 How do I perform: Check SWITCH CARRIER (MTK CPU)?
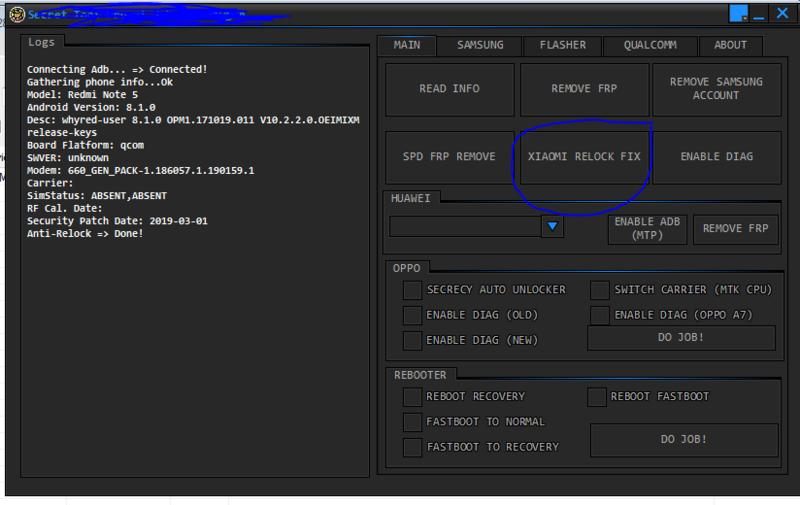pos(599,290)
